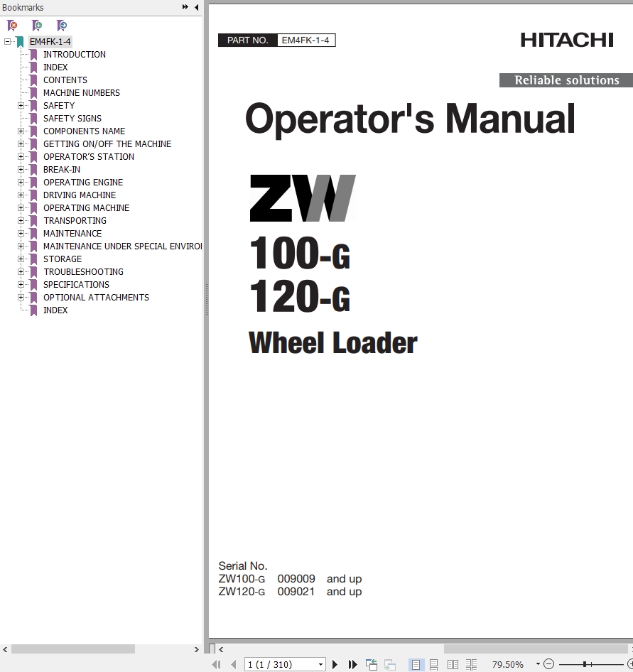Open the MACHINE NUMBERS bookmark

pyautogui.click(x=82, y=93)
